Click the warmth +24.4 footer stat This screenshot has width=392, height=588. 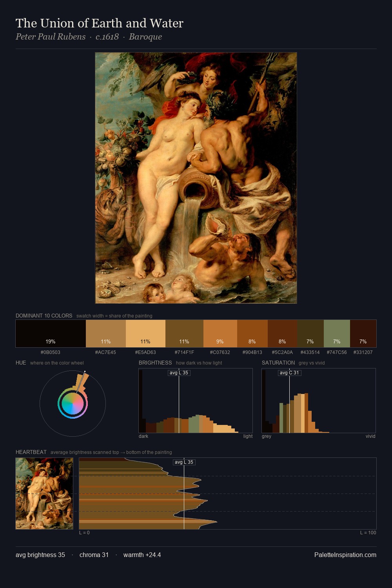(x=142, y=555)
